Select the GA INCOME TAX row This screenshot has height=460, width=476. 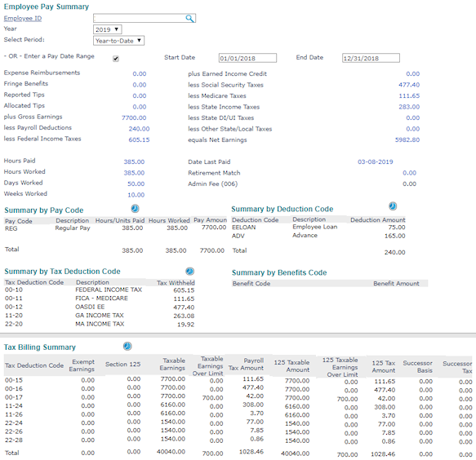coord(100,316)
